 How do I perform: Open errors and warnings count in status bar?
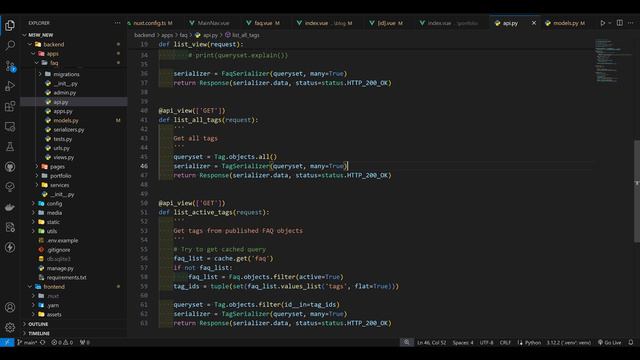pos(62,342)
